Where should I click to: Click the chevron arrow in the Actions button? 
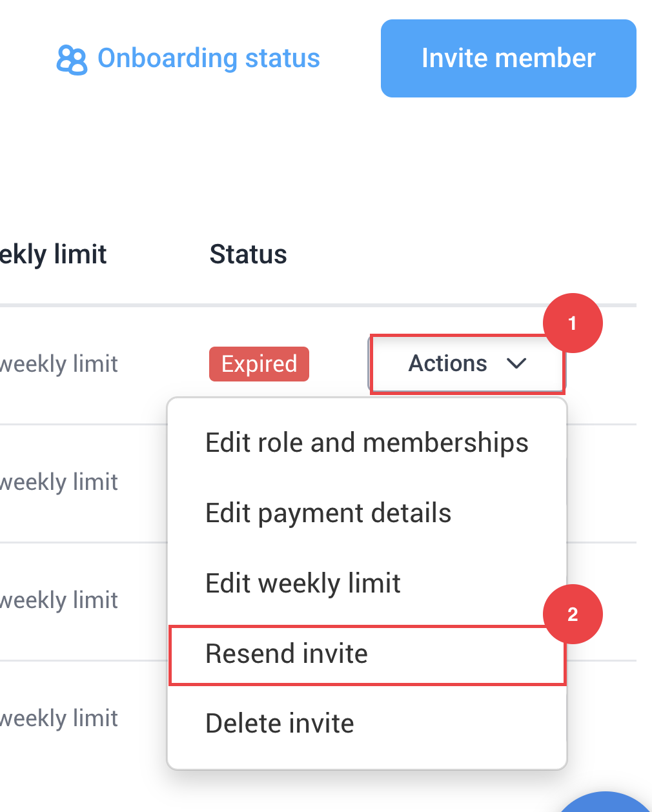coord(516,363)
